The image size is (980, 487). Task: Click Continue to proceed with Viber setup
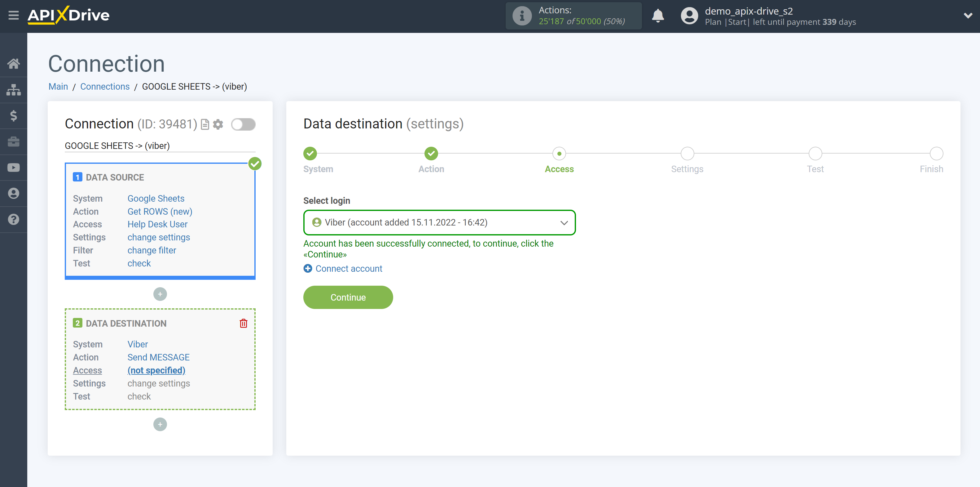coord(348,297)
